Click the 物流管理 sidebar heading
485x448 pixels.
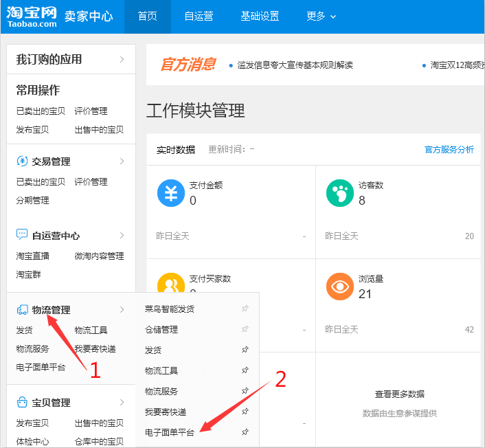click(x=51, y=310)
